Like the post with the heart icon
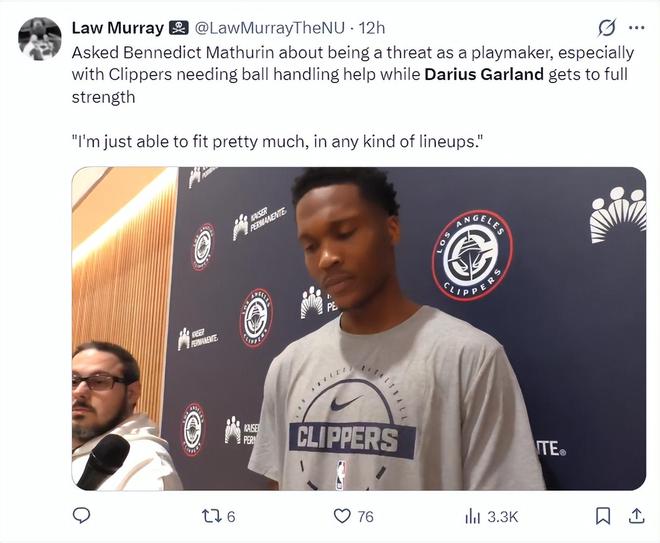660x543 pixels. (342, 516)
